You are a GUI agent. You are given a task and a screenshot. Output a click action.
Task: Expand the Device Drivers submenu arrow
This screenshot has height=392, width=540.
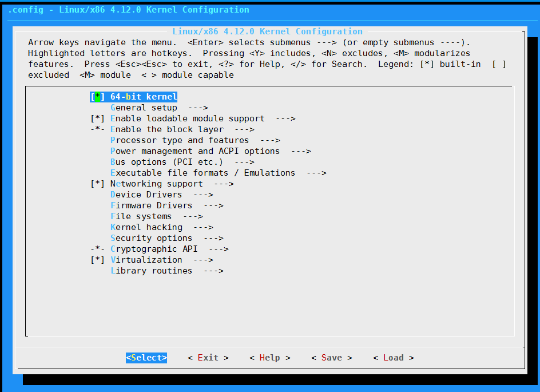tap(203, 195)
